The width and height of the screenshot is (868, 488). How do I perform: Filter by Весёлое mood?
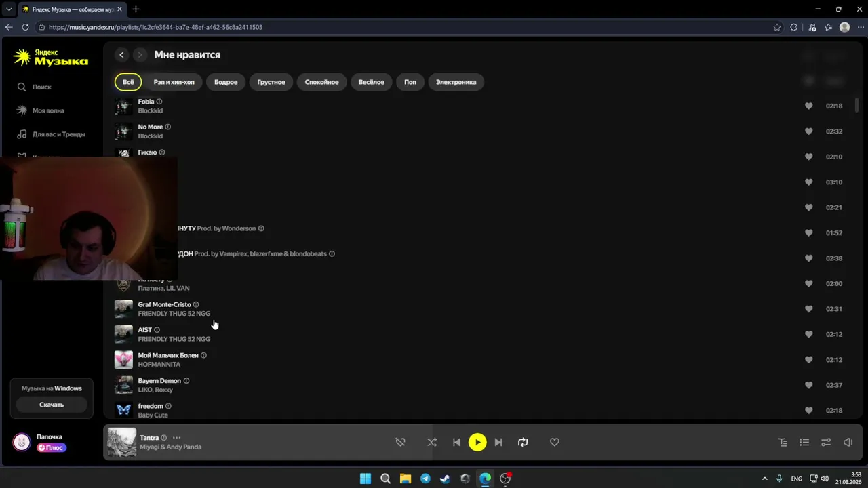[x=371, y=82]
